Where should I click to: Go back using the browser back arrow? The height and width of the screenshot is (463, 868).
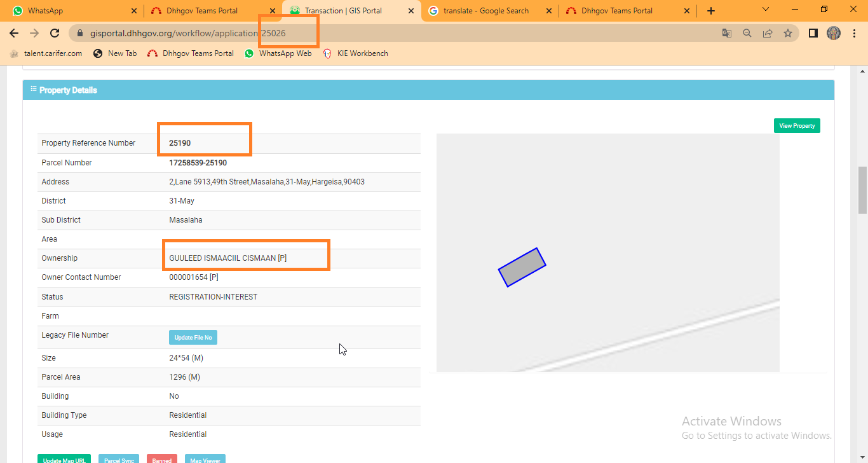(x=14, y=33)
